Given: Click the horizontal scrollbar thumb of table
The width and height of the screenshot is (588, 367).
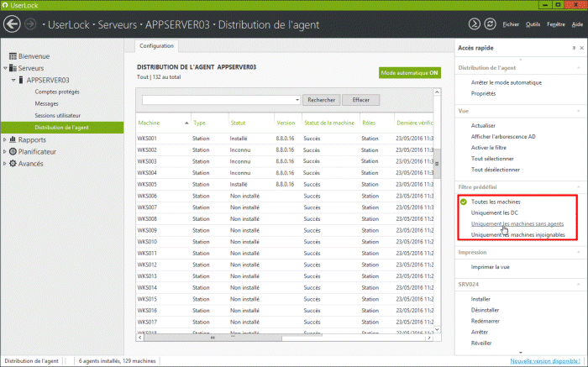Looking at the screenshot, I should [213, 338].
